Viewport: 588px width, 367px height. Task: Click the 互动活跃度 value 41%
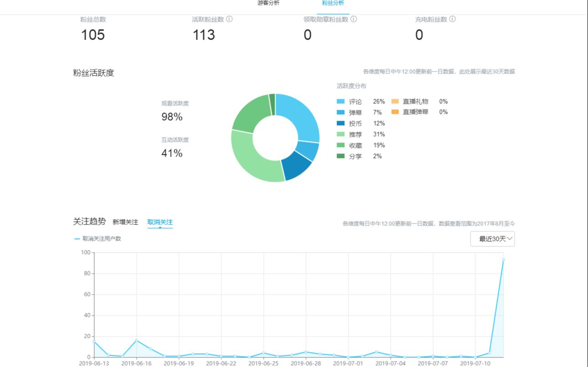pos(172,153)
